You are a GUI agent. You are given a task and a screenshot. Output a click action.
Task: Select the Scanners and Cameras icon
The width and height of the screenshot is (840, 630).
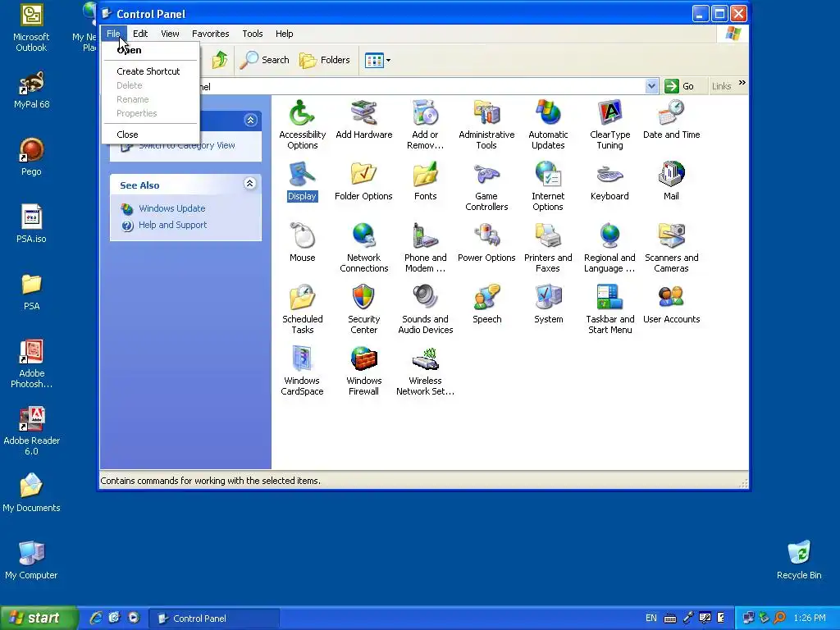click(x=671, y=248)
